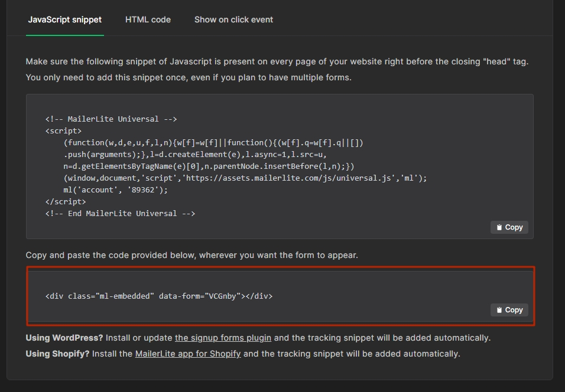
Task: Open the signup forms plugin link
Action: click(x=223, y=338)
